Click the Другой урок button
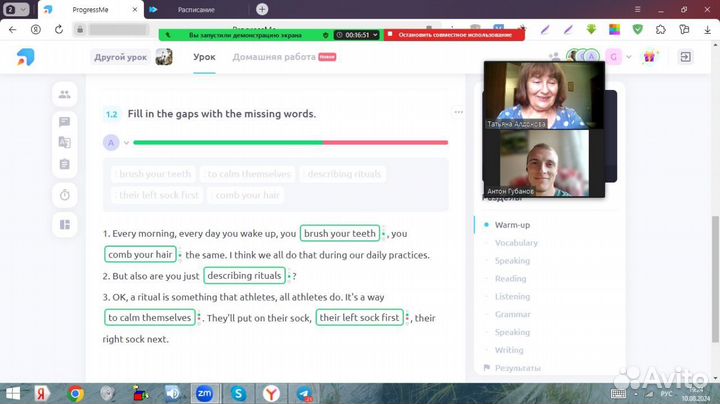 (120, 57)
